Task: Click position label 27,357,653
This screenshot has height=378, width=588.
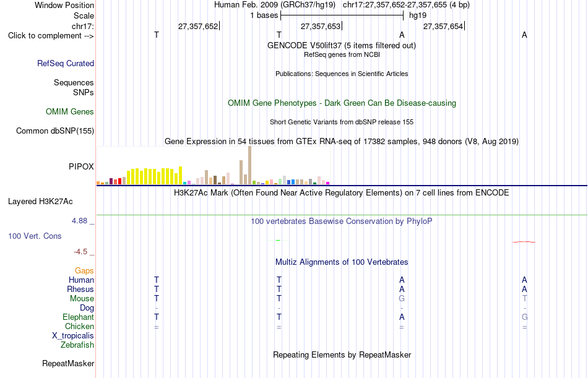Action: coord(321,26)
